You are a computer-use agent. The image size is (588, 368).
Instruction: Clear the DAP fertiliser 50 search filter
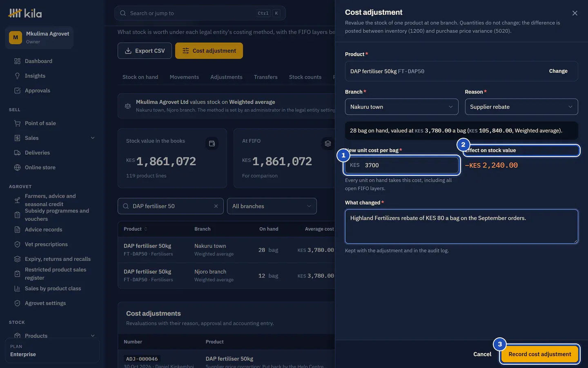(216, 206)
